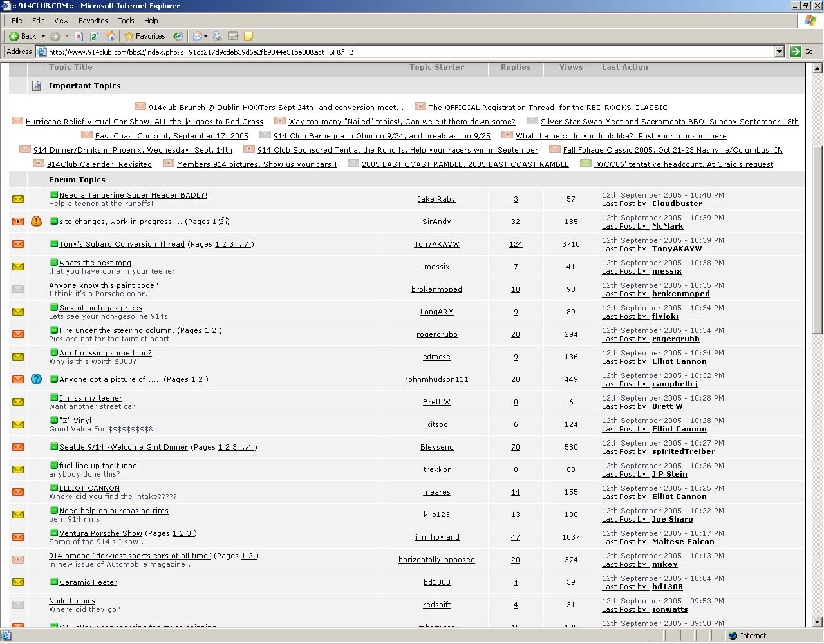The width and height of the screenshot is (824, 644).
Task: Open the Tools menu
Action: 126,21
